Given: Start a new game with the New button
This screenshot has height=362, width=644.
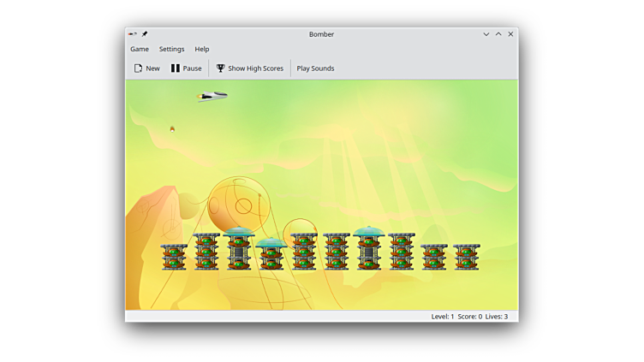Looking at the screenshot, I should [146, 68].
